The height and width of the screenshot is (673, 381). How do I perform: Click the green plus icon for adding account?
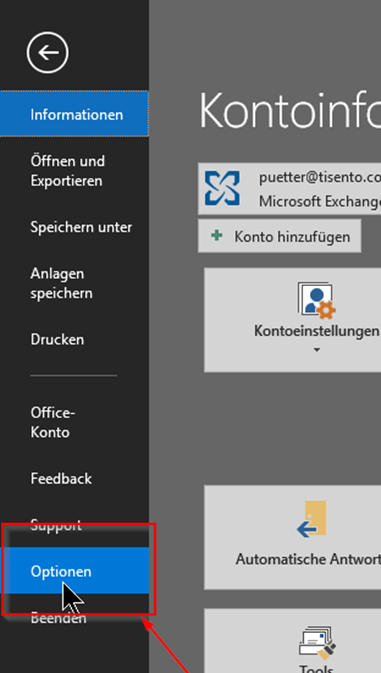pyautogui.click(x=217, y=235)
